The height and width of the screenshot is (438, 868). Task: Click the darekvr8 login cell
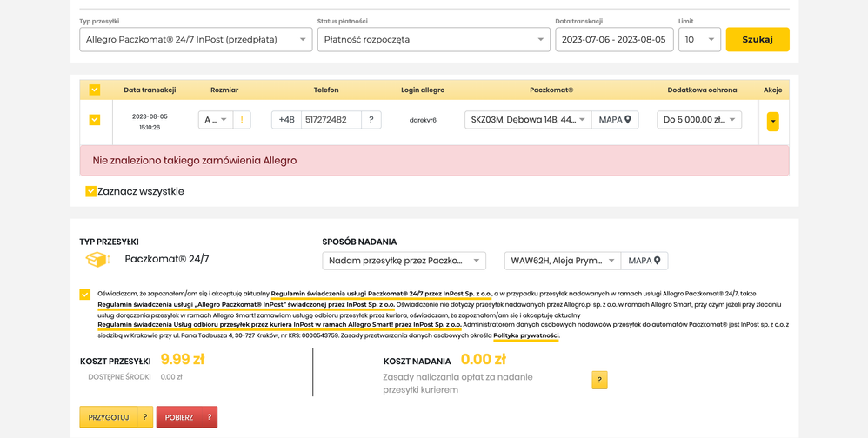click(423, 120)
